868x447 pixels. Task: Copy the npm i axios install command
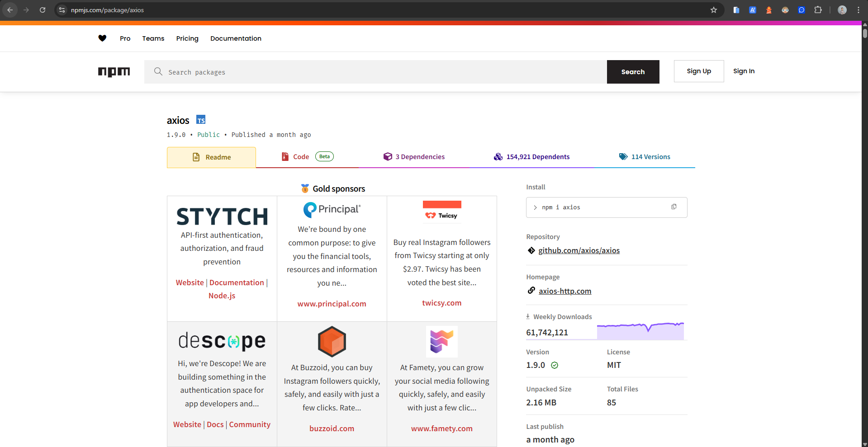click(674, 207)
